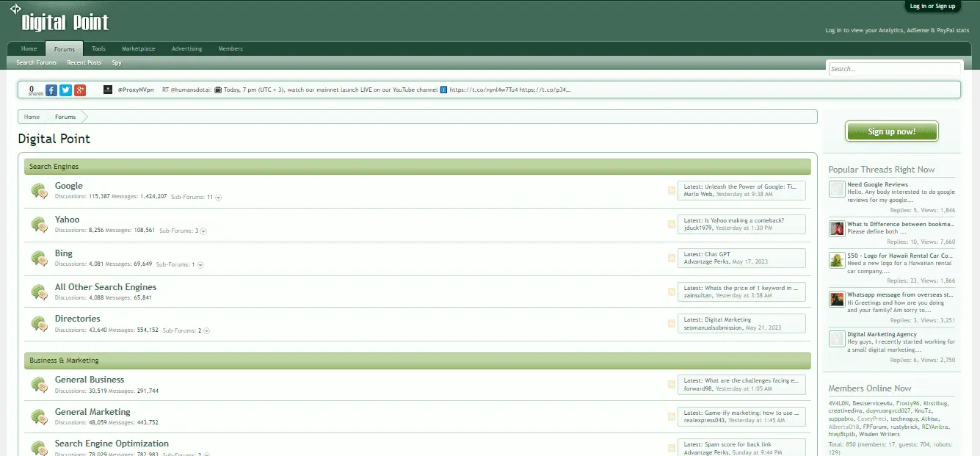Click Business & Marketing category header
This screenshot has height=456, width=980.
(417, 361)
